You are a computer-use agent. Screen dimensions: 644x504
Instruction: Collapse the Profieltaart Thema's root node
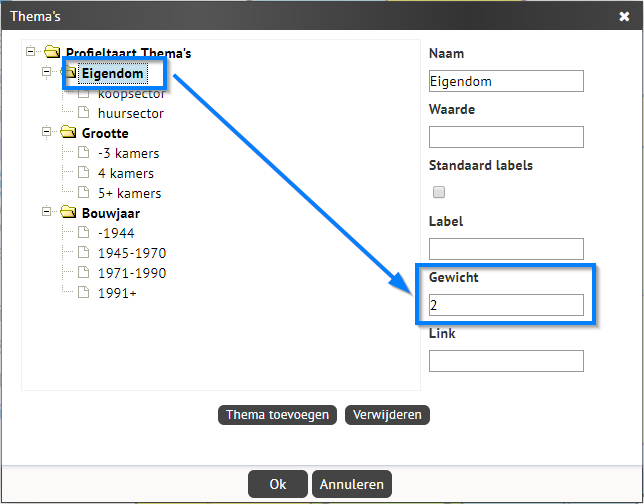pyautogui.click(x=30, y=51)
